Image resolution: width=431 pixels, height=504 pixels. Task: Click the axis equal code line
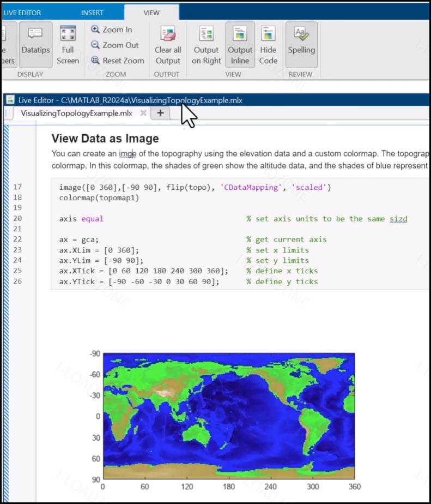point(81,219)
